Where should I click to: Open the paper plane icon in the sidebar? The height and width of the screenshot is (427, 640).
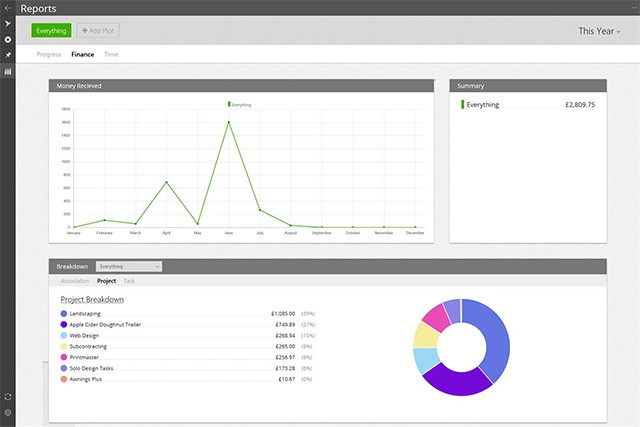[8, 23]
